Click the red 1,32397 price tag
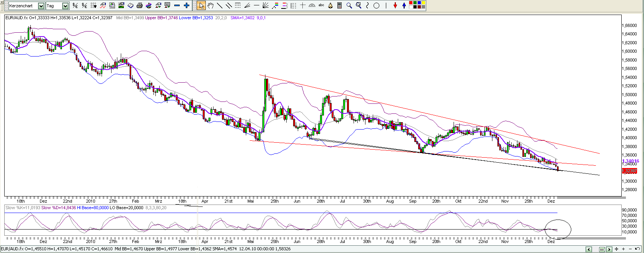644x253 pixels. point(630,171)
